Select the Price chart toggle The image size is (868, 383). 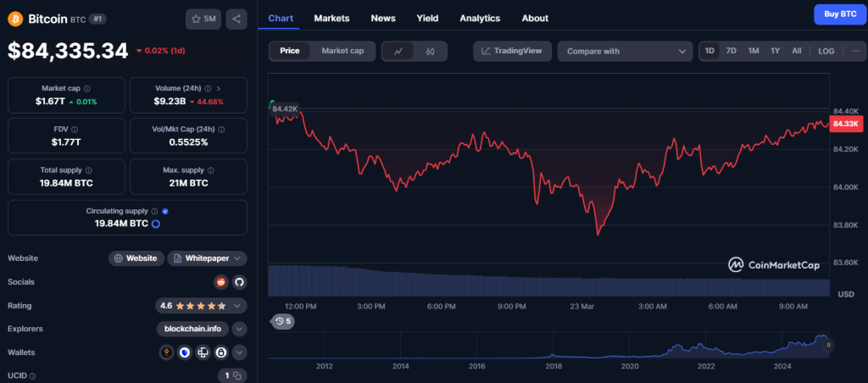[x=290, y=51]
